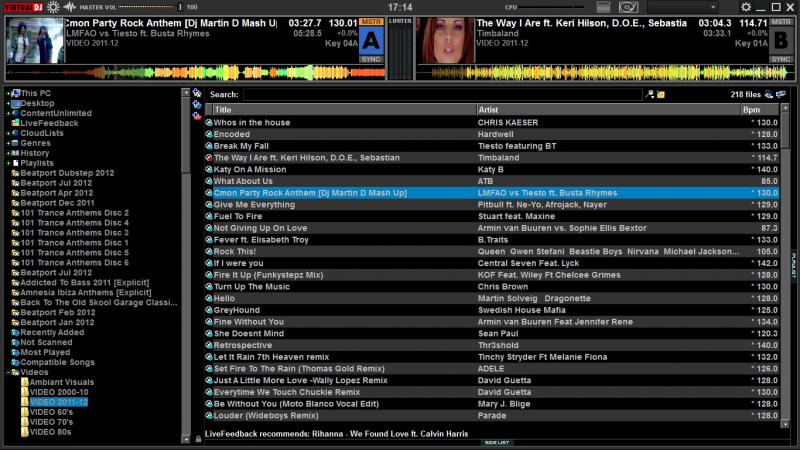Expand the This PC node
The width and height of the screenshot is (800, 450).
pos(8,93)
